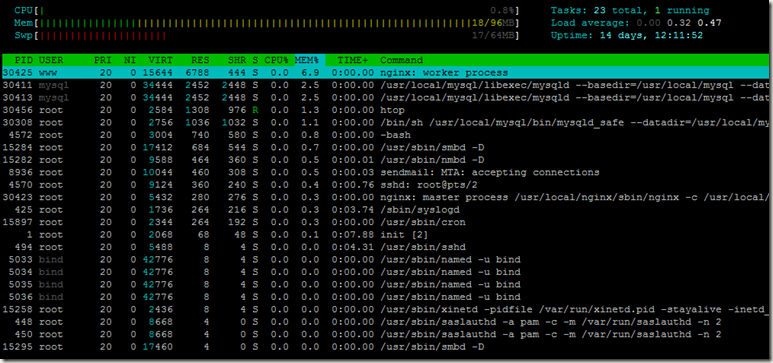This screenshot has width=773, height=363.
Task: Select saslauthd row with PID 448
Action: pyautogui.click(x=386, y=322)
